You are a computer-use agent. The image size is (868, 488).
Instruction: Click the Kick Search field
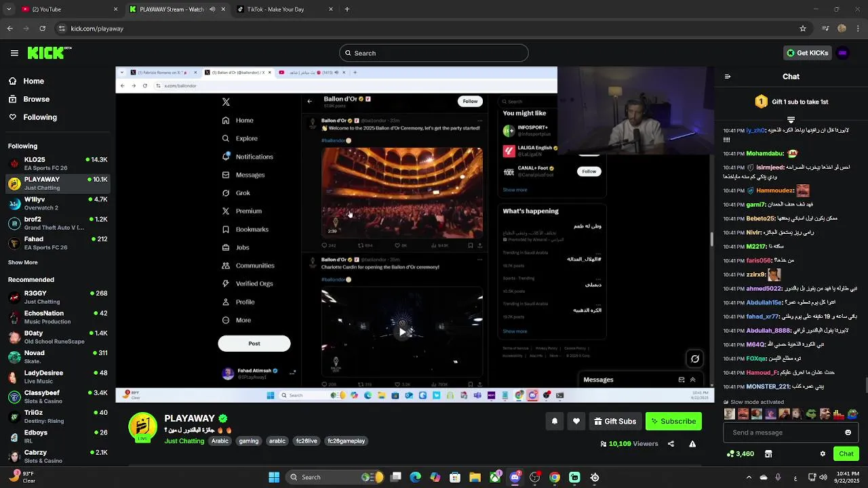coord(434,53)
